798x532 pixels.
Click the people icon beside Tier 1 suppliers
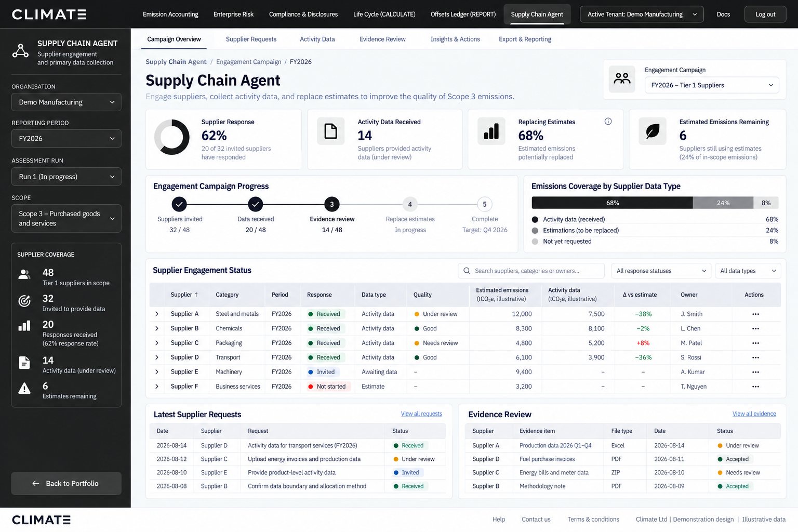point(24,274)
